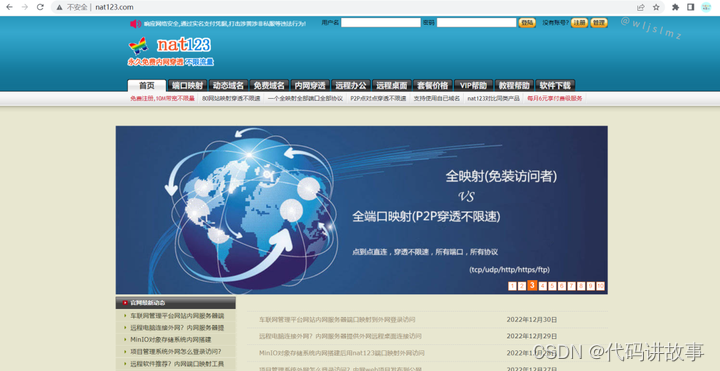The image size is (720, 371).
Task: Open sidebar item 远程软件推荐?内网端口映射工具
Action: (x=177, y=364)
